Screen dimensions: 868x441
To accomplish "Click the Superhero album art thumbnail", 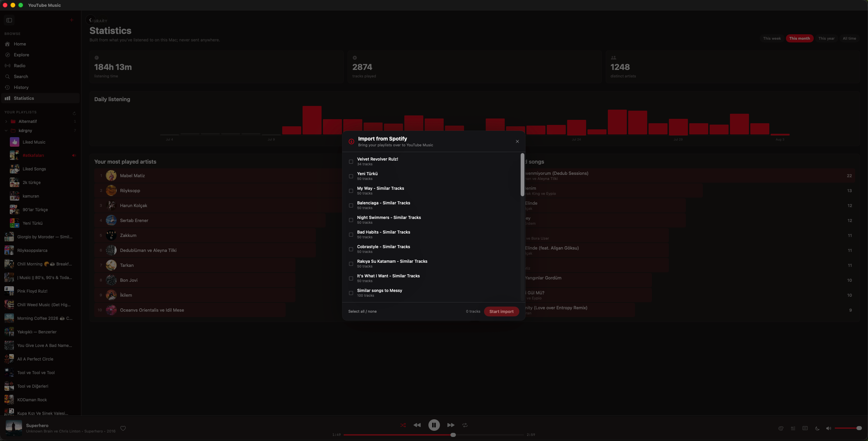I will pyautogui.click(x=14, y=428).
